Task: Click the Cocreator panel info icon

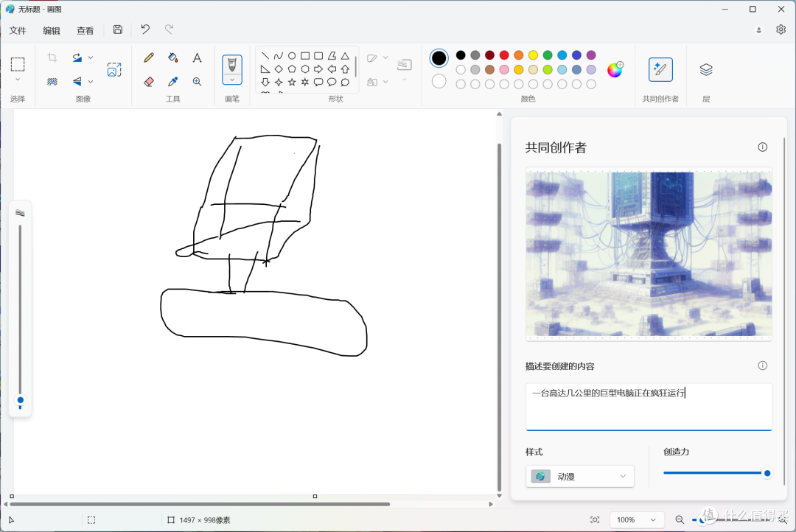Action: click(x=763, y=147)
